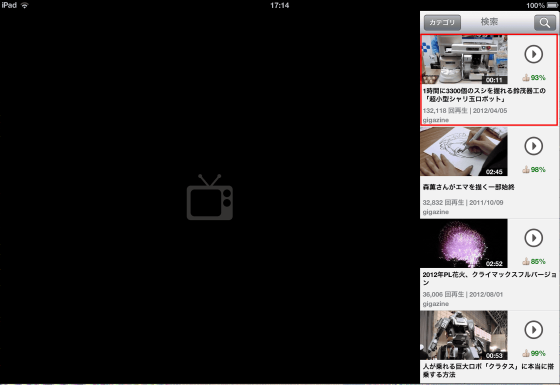Screen dimensions: 560x385
Task: Click the 93% thumbs-up rating icon
Action: pyautogui.click(x=526, y=78)
